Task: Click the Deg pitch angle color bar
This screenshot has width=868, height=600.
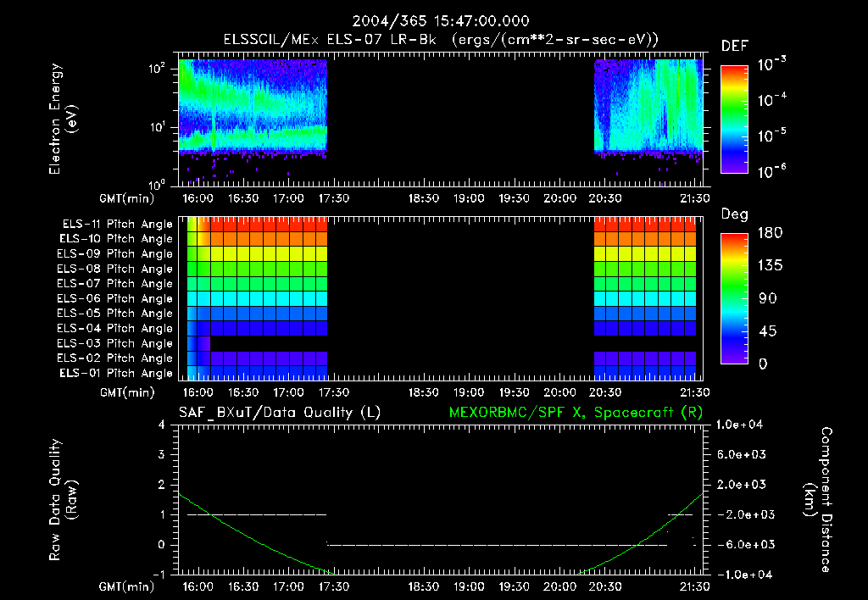Action: point(734,298)
